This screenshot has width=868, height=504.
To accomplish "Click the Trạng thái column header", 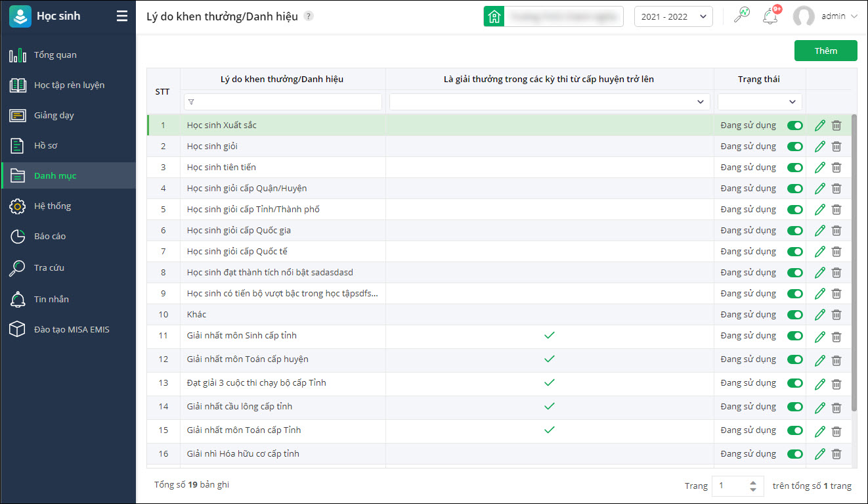I will [x=759, y=80].
